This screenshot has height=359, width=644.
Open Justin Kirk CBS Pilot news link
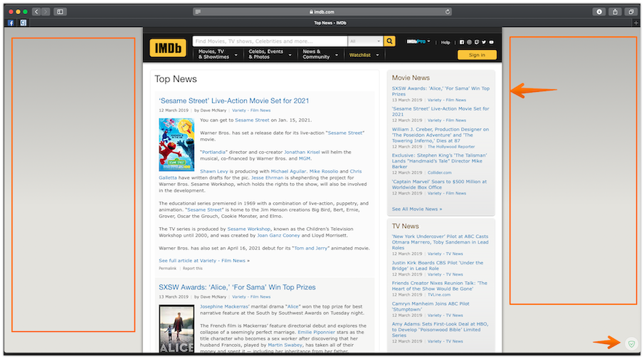tap(438, 266)
